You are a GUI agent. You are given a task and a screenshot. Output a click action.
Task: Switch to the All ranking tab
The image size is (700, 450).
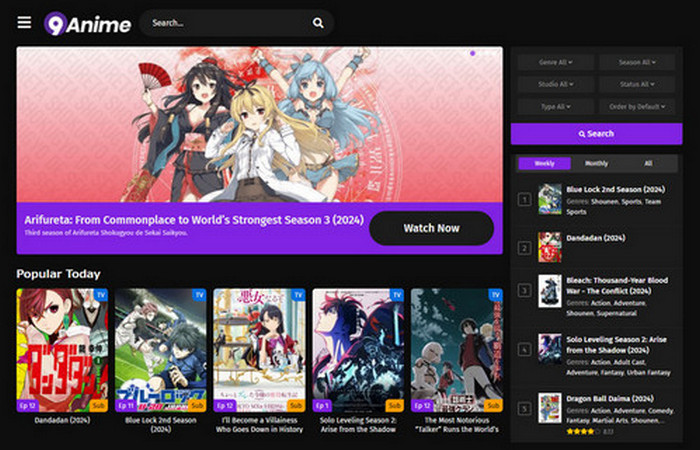[x=648, y=163]
